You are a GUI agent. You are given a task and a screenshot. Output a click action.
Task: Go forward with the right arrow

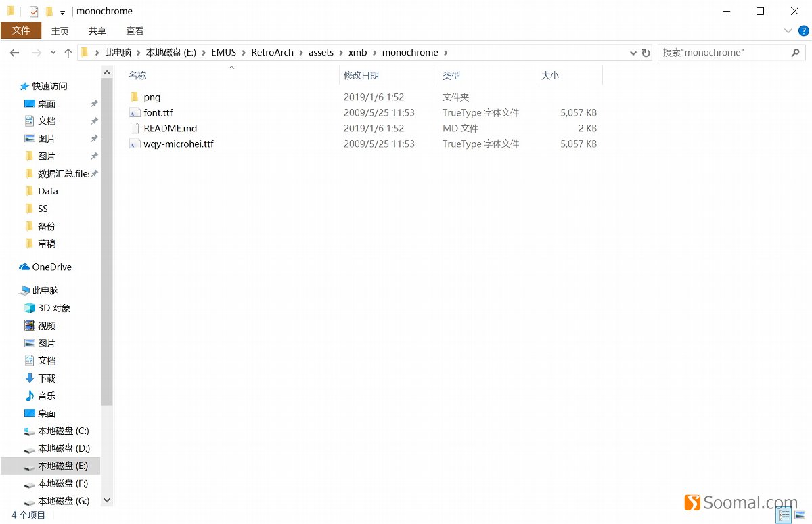(x=37, y=52)
